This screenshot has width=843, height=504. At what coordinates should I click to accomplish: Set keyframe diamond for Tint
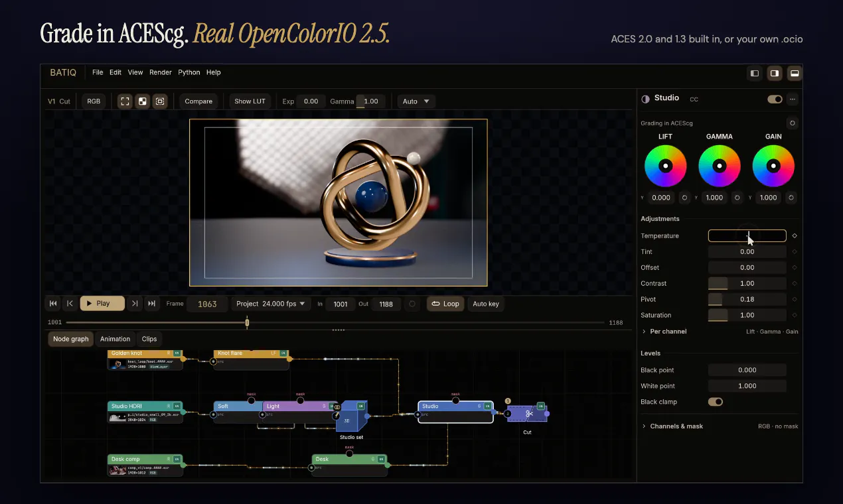coord(795,252)
